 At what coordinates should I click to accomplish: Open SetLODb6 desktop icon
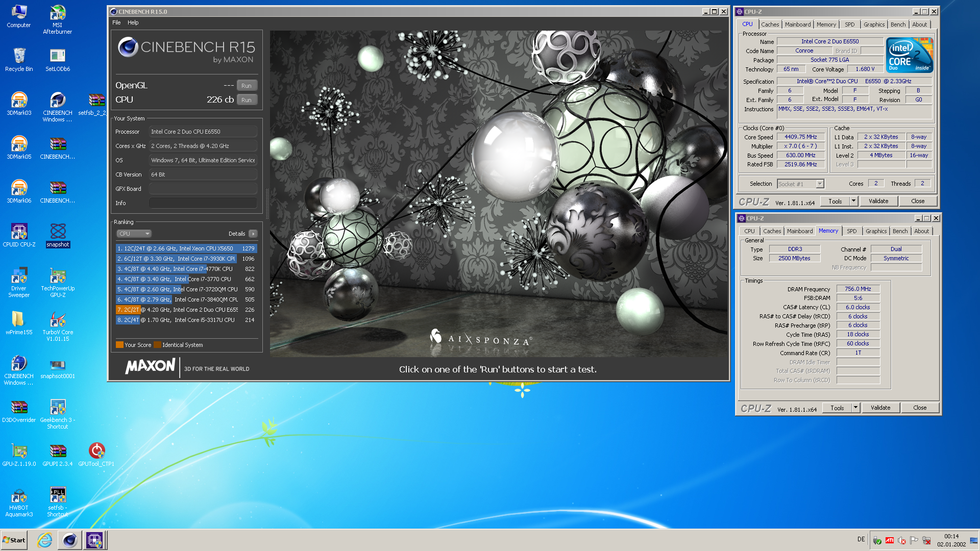click(x=58, y=60)
